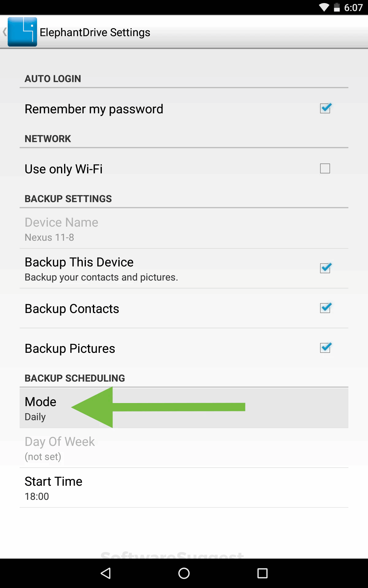Tap the ElephantDrive app logo icon

coord(22,32)
